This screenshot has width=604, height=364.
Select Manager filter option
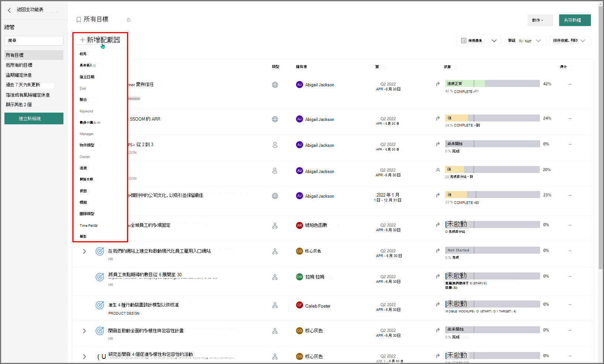[x=86, y=134]
